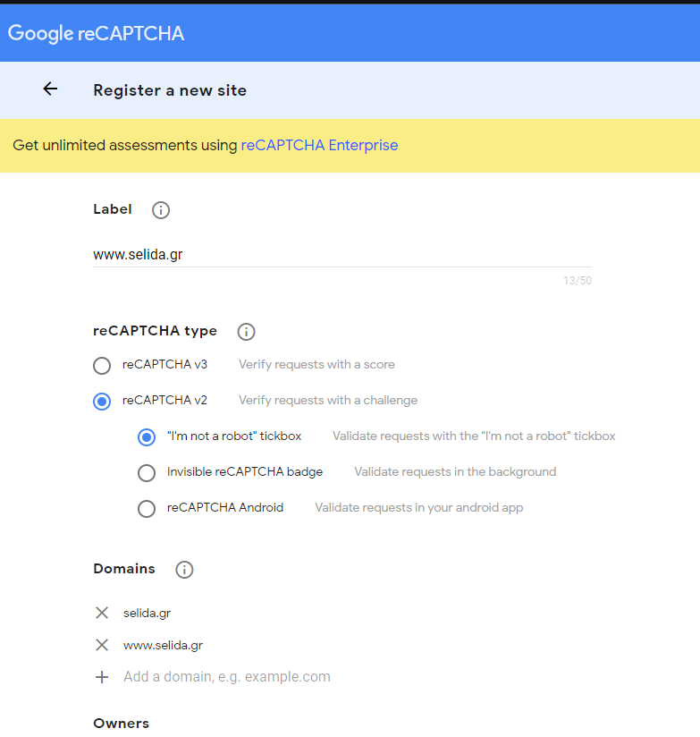Remove the www.selida.gr domain with its X
Image resolution: width=700 pixels, height=737 pixels.
tap(102, 645)
